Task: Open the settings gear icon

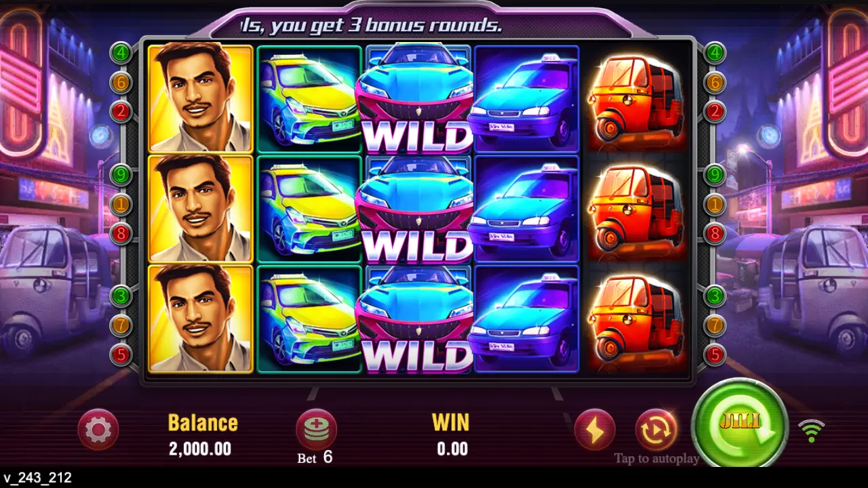Action: [98, 430]
